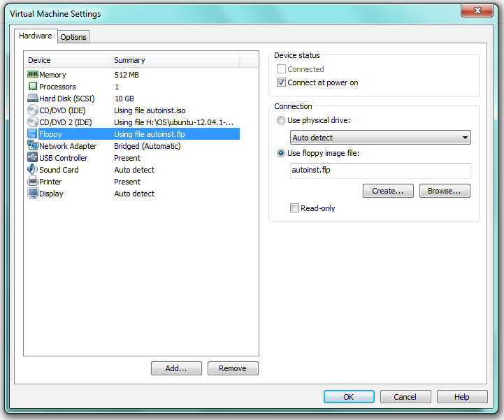Click the Network Adapter icon
504x420 pixels.
tap(32, 145)
